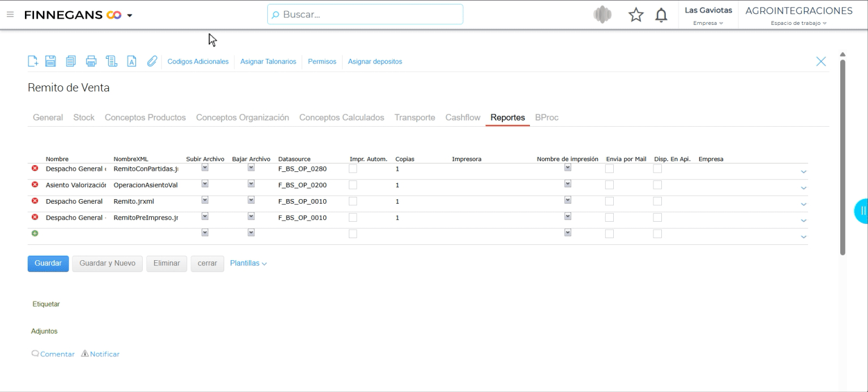
Task: Click the audio waveform icon in header
Action: [603, 15]
